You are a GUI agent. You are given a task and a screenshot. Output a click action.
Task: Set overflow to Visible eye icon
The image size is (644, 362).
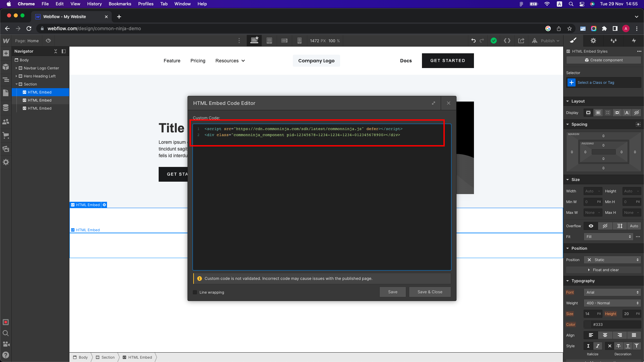(591, 226)
